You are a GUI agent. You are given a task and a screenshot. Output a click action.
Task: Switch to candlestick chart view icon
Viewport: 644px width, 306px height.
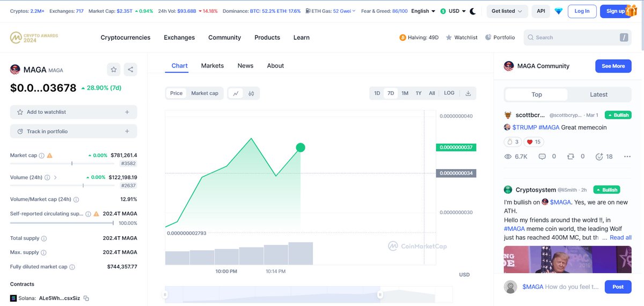(251, 93)
